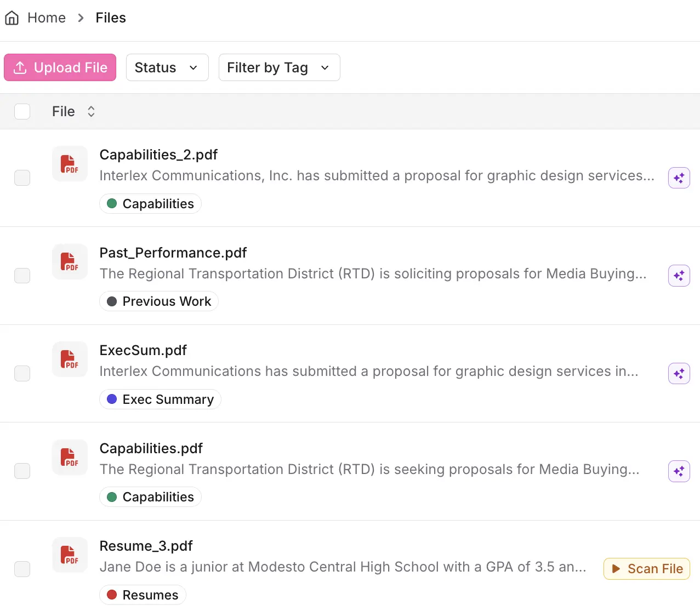Toggle the File column sort arrows
Screen dimensions: 700x611
tap(91, 111)
